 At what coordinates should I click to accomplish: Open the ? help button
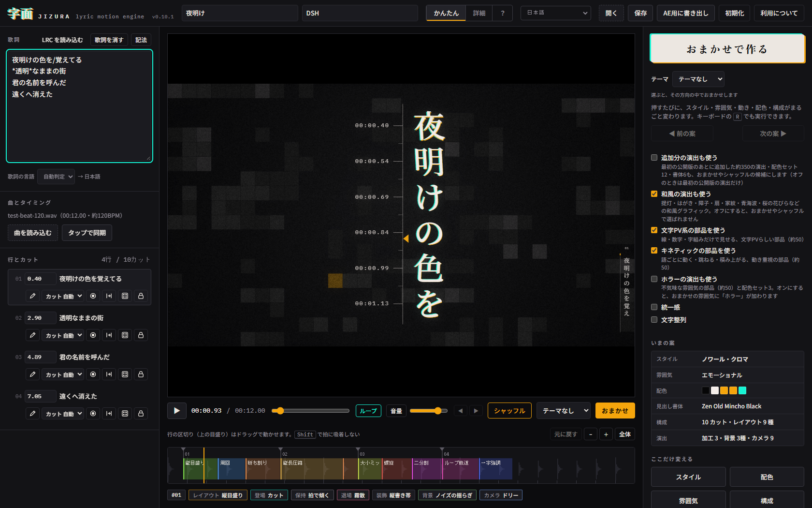503,13
